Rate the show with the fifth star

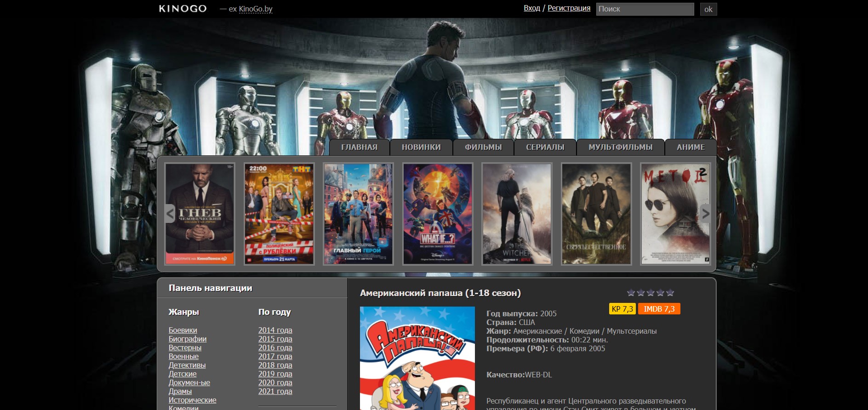pyautogui.click(x=670, y=293)
